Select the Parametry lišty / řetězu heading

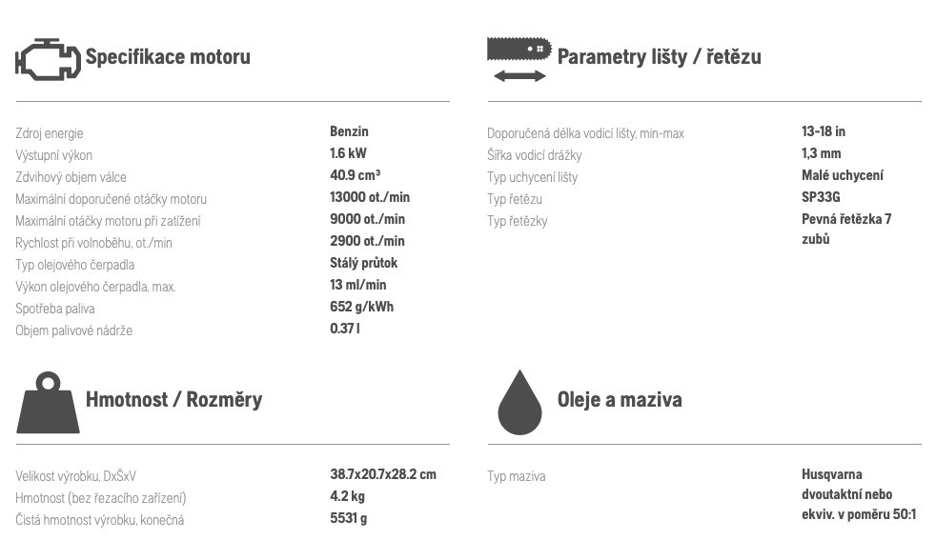[659, 56]
